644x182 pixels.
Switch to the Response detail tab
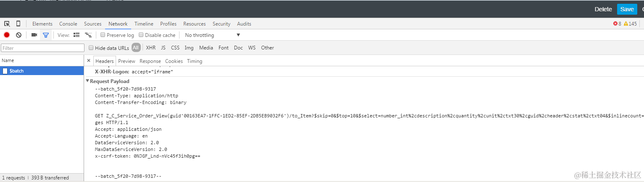coord(150,61)
